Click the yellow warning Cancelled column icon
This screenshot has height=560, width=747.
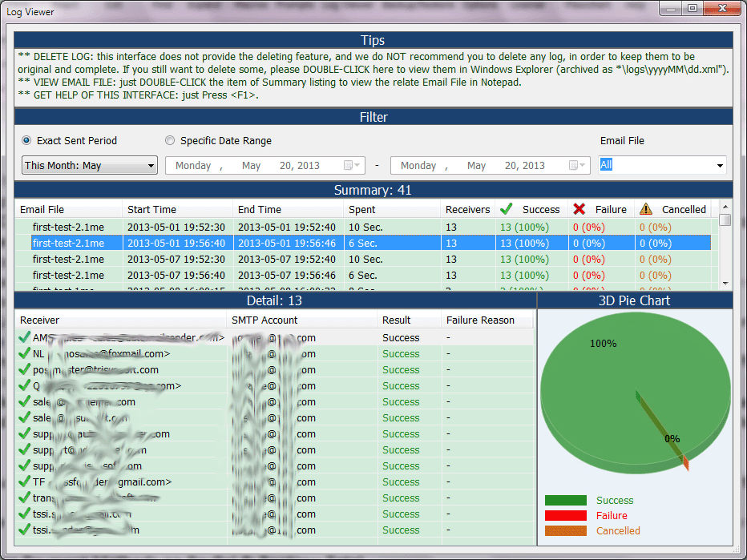[645, 209]
